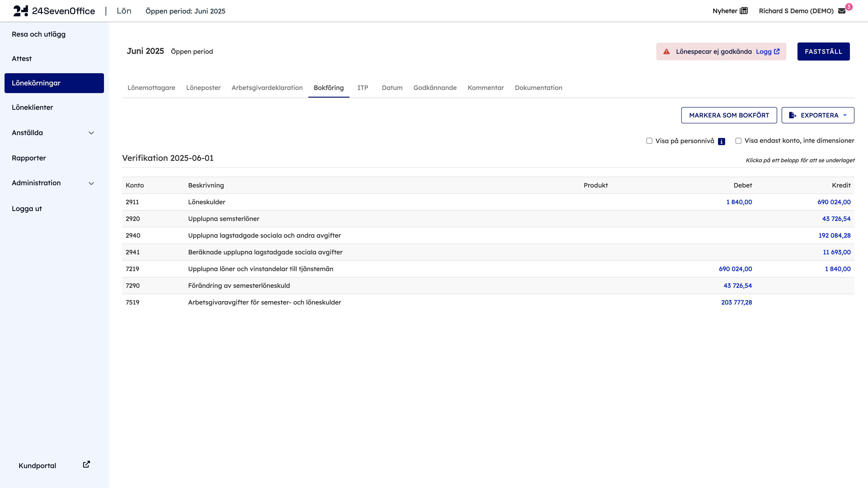The height and width of the screenshot is (488, 868).
Task: Click the Logg external link icon
Action: 777,52
